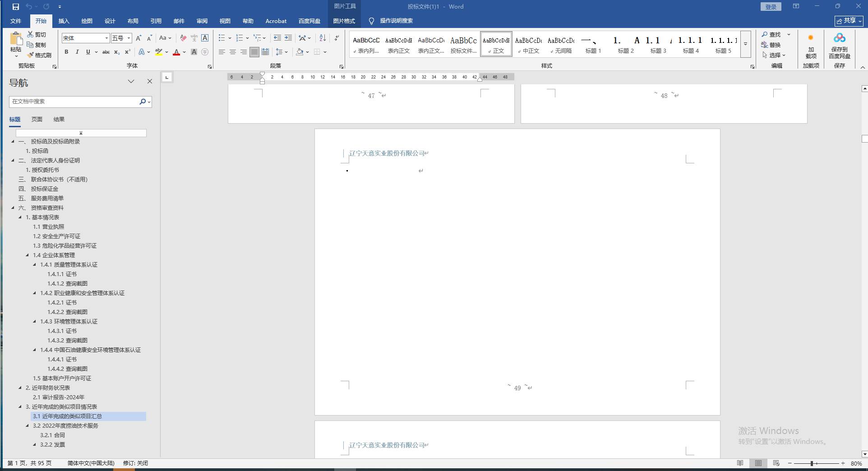Toggle strikethrough formatting

106,52
